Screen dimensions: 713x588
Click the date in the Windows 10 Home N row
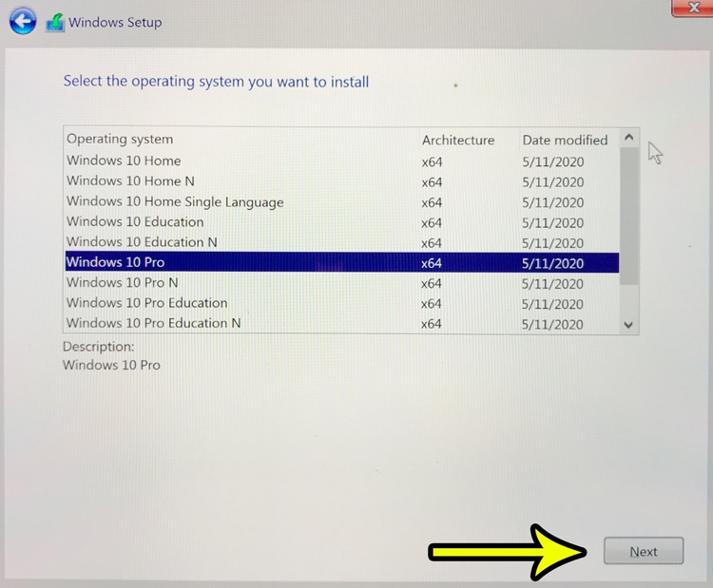click(553, 182)
